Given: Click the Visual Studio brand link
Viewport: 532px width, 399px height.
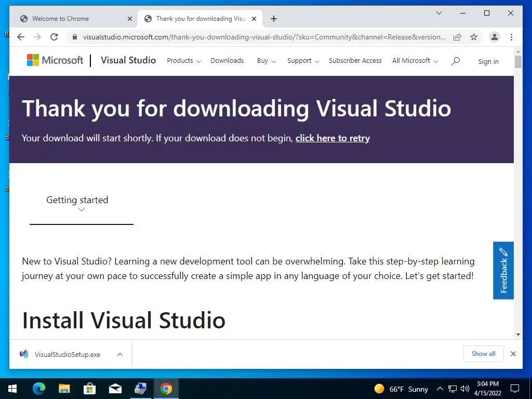Looking at the screenshot, I should [x=128, y=60].
